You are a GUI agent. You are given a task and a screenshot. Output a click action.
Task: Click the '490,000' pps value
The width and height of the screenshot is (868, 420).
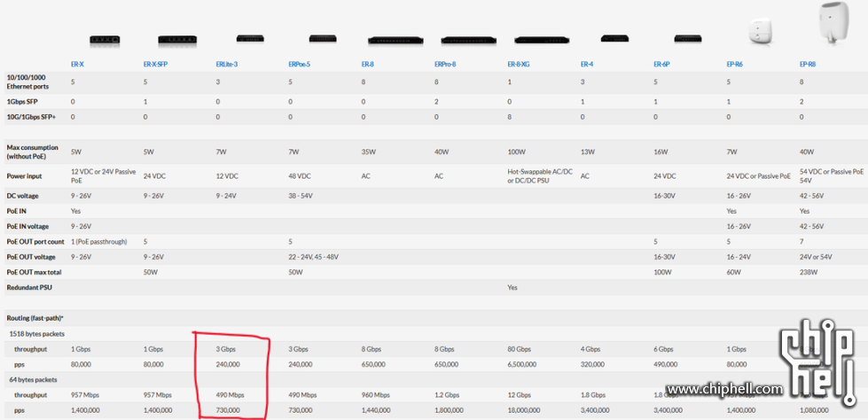pyautogui.click(x=666, y=365)
